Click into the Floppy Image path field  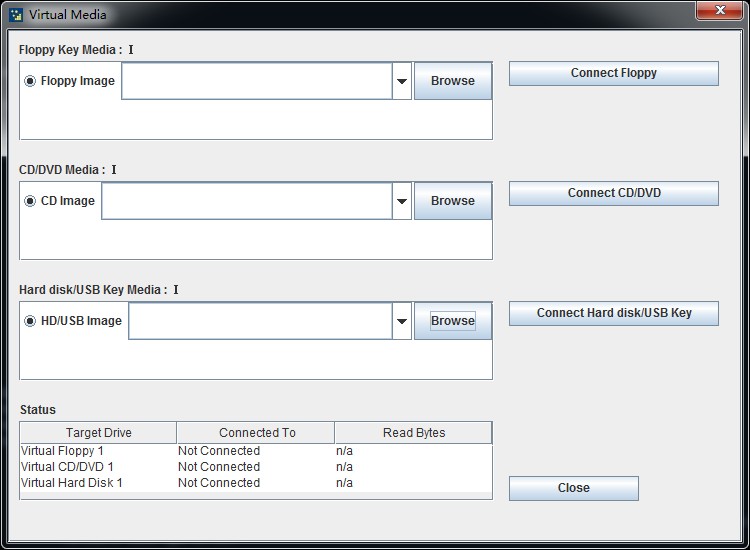point(256,82)
